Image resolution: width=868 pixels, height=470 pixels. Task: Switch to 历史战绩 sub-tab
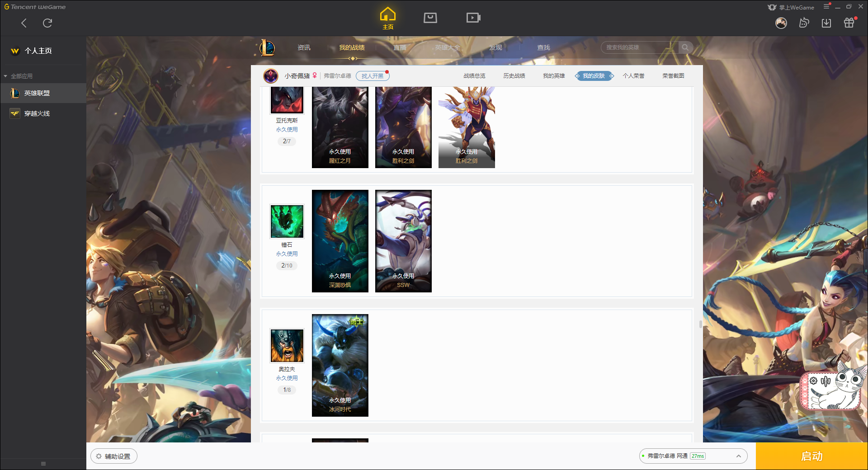(514, 76)
